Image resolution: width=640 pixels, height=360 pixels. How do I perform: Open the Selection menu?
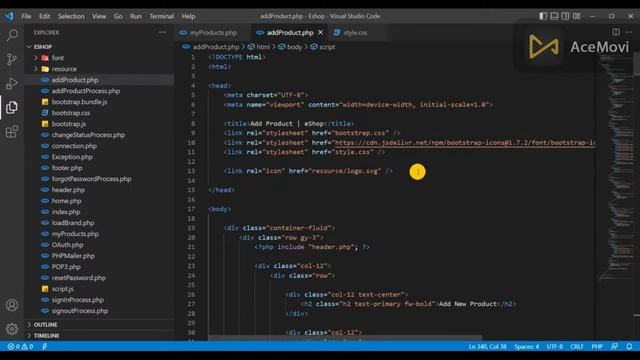pyautogui.click(x=71, y=16)
